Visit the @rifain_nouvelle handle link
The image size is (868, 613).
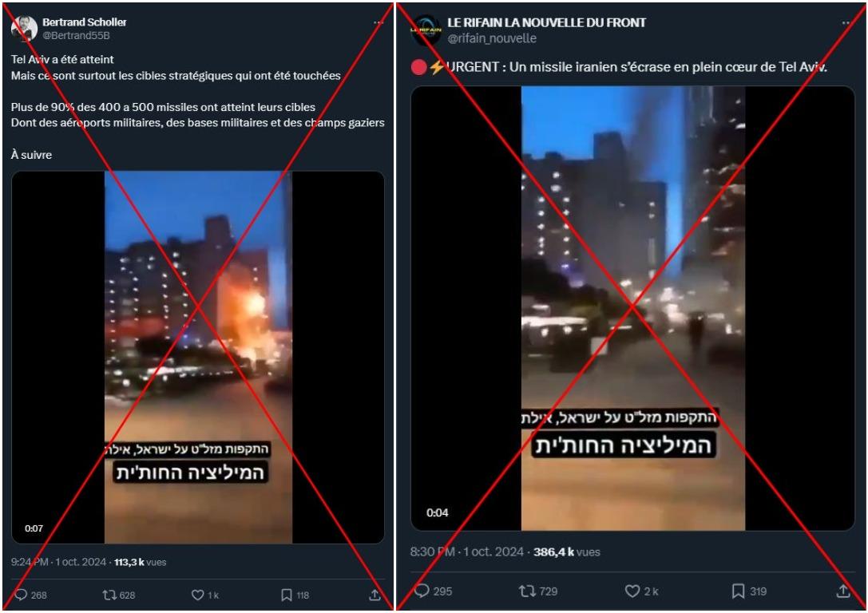point(492,38)
